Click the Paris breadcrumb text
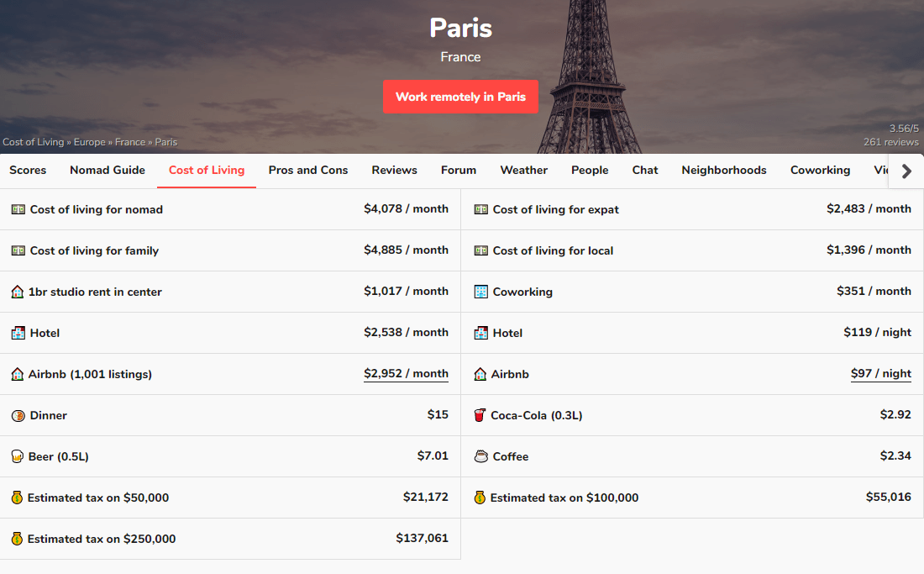The image size is (924, 574). click(166, 142)
